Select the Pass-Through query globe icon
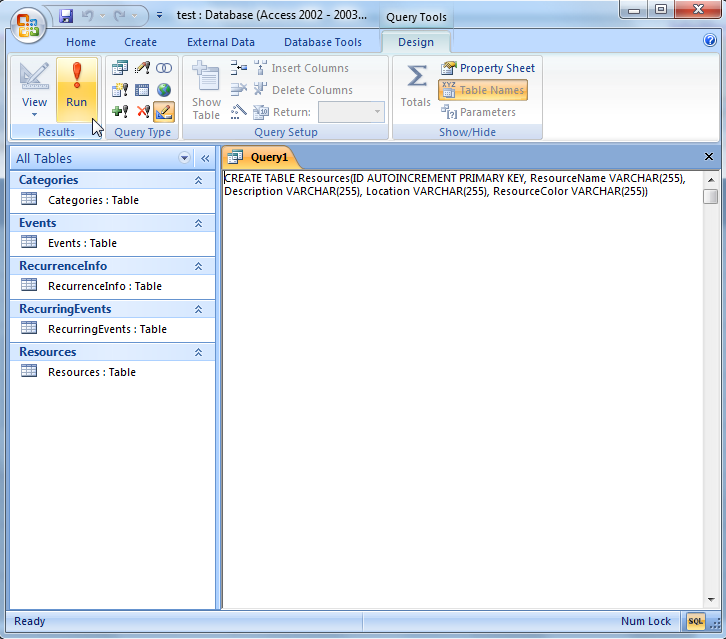This screenshot has height=639, width=726. (164, 90)
